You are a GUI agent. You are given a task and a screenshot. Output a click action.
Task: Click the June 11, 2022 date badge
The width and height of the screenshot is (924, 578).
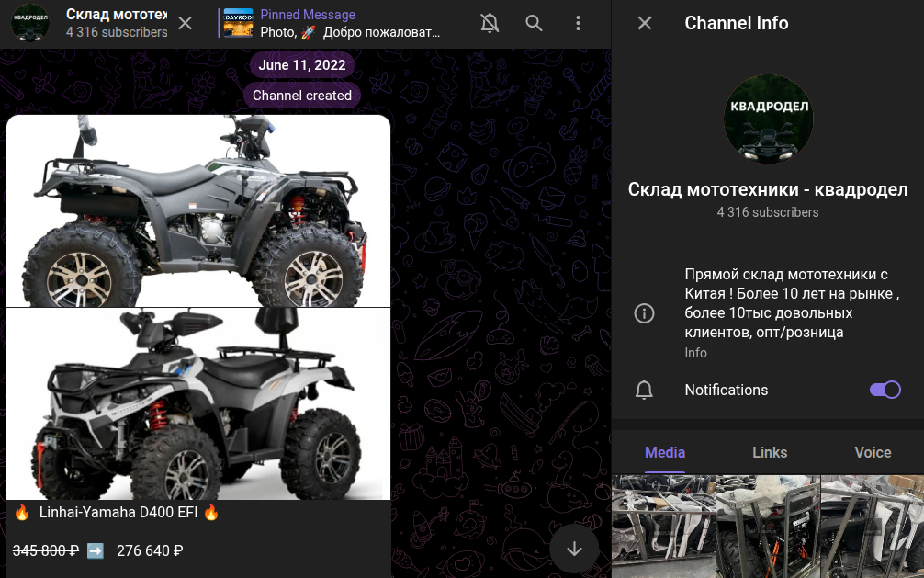click(x=301, y=65)
